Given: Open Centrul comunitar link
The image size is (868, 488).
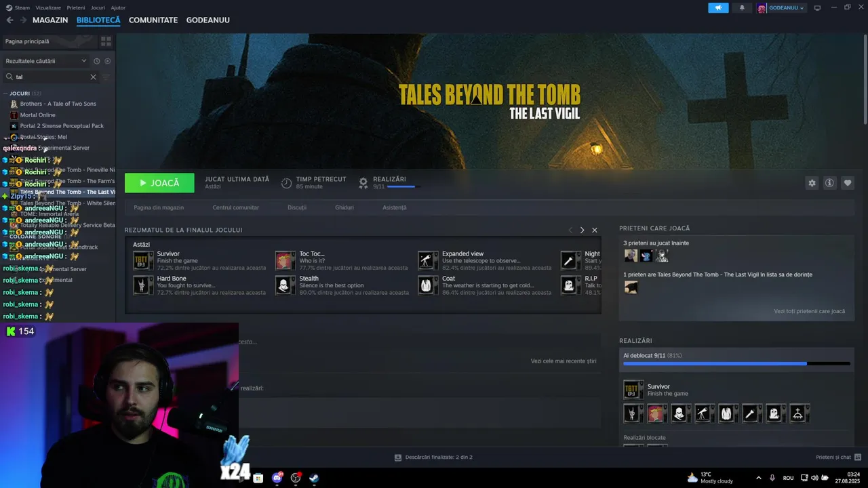Looking at the screenshot, I should 235,207.
